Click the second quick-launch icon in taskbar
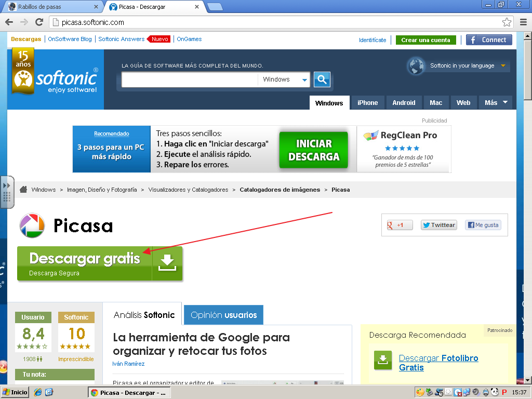Viewport: 532px width, 399px height. (49, 392)
